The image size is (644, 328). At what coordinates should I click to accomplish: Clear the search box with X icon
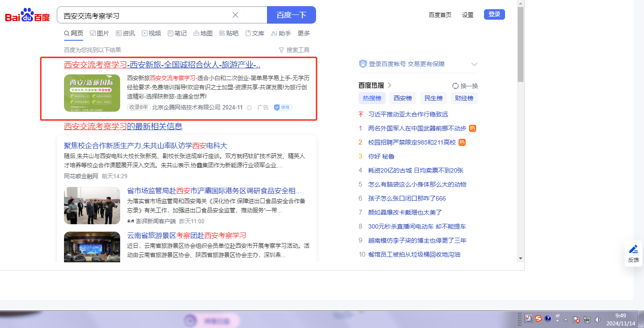coord(235,15)
